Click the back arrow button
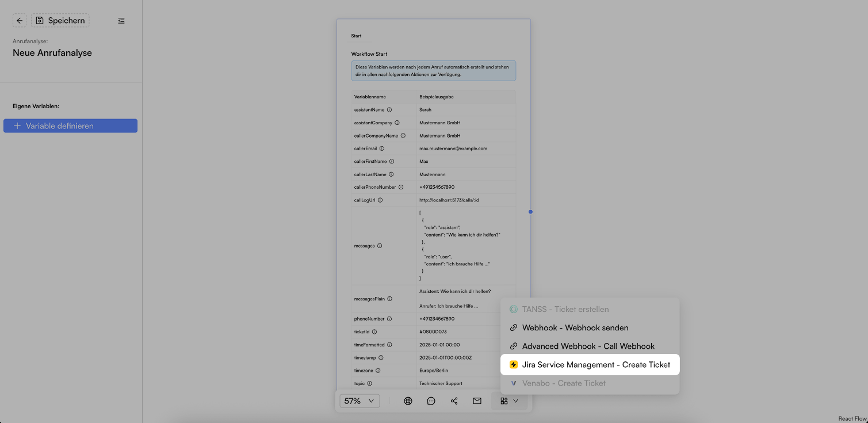Viewport: 868px width, 423px height. click(20, 21)
